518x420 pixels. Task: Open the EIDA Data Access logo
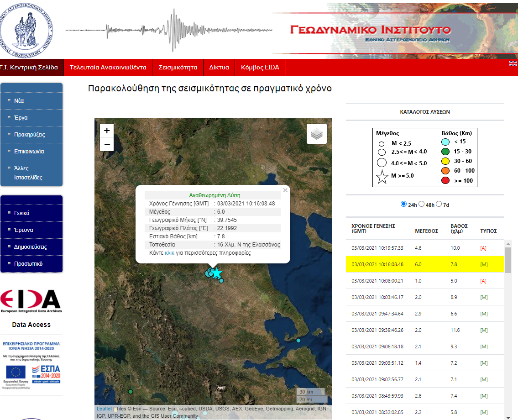tap(31, 301)
